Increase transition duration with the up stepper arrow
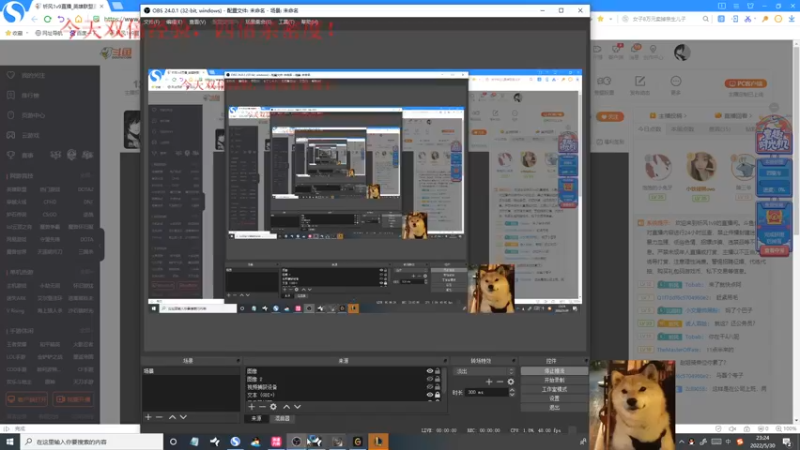Screen dimensions: 800x450 (512, 390)
